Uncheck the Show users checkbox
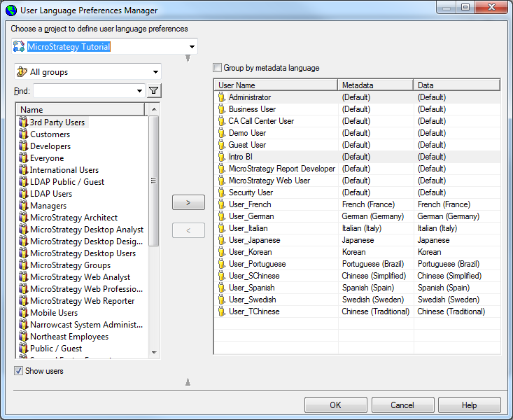This screenshot has width=513, height=420. (x=18, y=370)
